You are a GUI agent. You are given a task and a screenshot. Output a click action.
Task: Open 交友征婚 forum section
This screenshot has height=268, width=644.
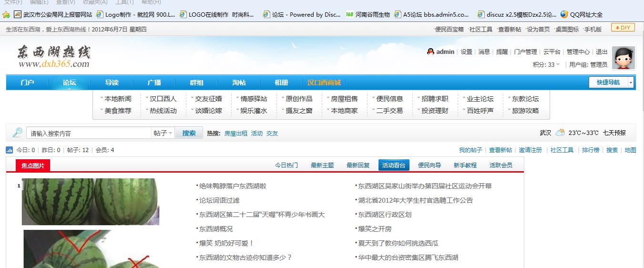(209, 99)
